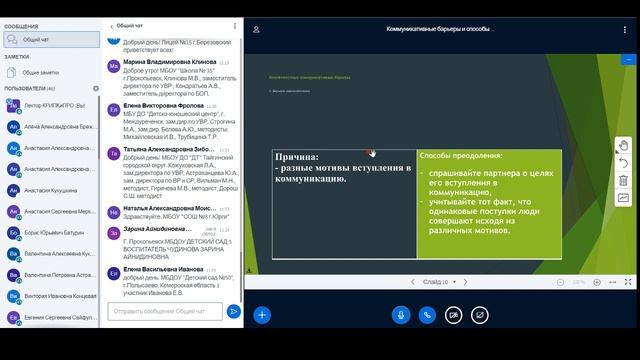Undo the last whiteboard annotation
Screen dimensions: 640x360
[623, 163]
